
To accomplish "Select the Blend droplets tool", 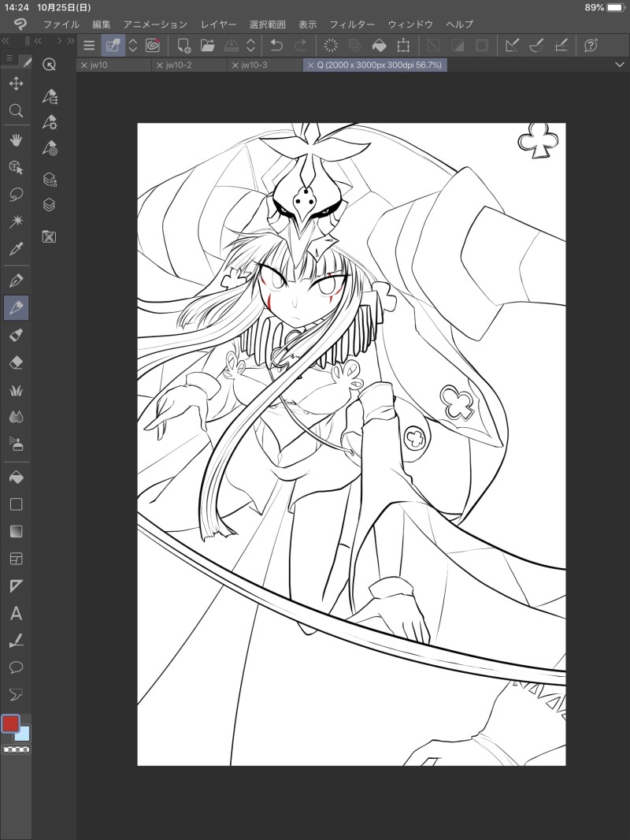I will click(x=16, y=417).
